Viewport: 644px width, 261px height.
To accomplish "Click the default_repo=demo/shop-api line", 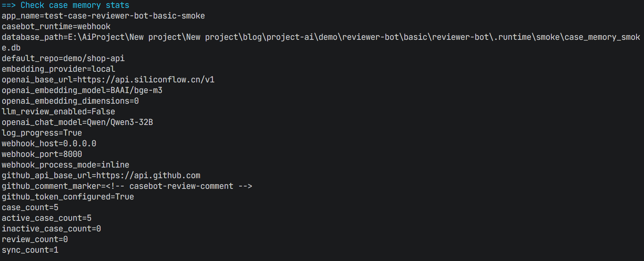I will tap(63, 58).
